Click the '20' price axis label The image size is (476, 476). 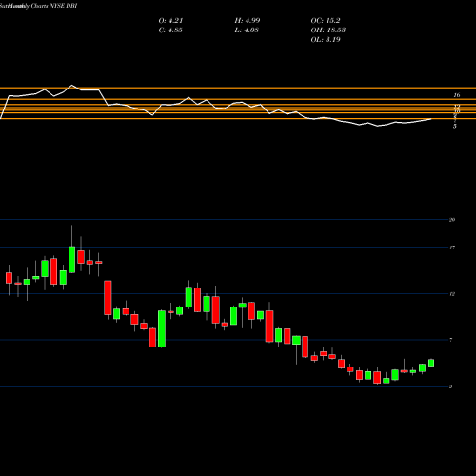[452, 220]
